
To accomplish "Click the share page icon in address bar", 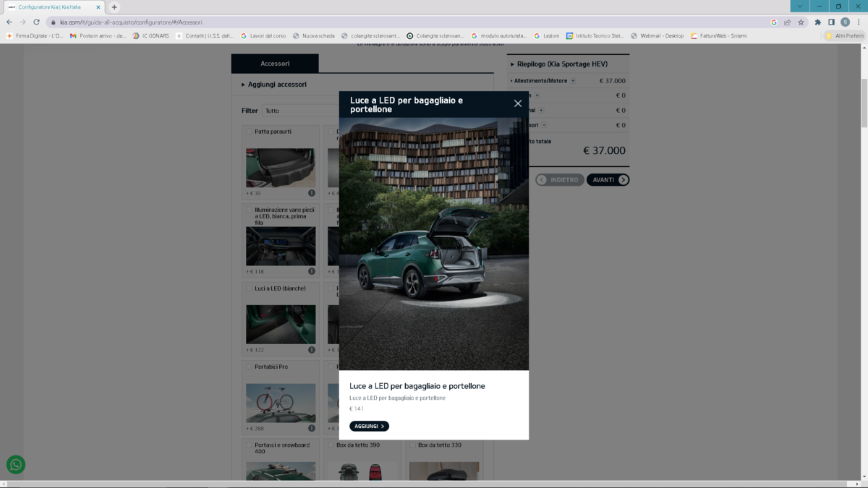I will tap(787, 22).
